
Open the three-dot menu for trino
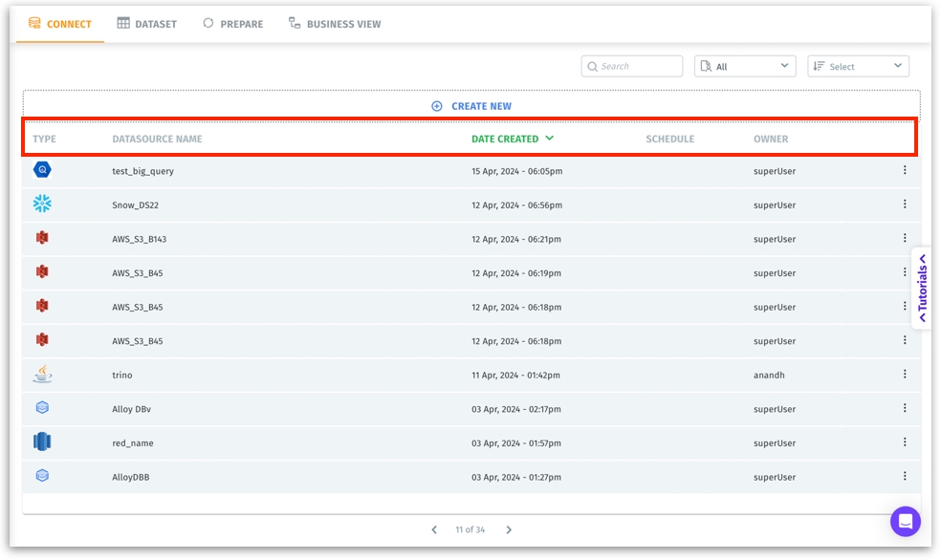(905, 375)
